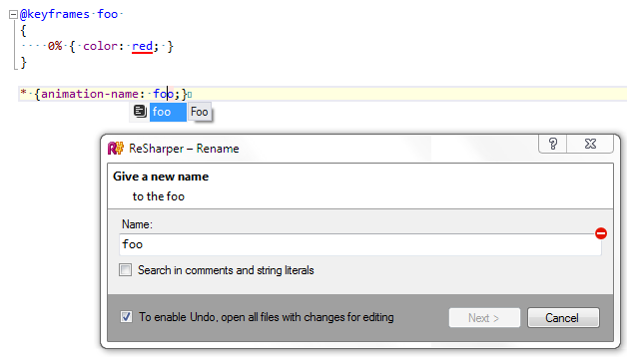Click 'animation-name' property in editor
Screen dimensions: 627x364
tap(90, 94)
